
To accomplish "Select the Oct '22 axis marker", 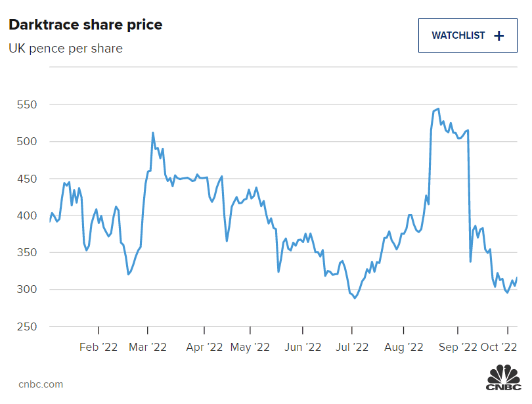I will click(x=504, y=346).
